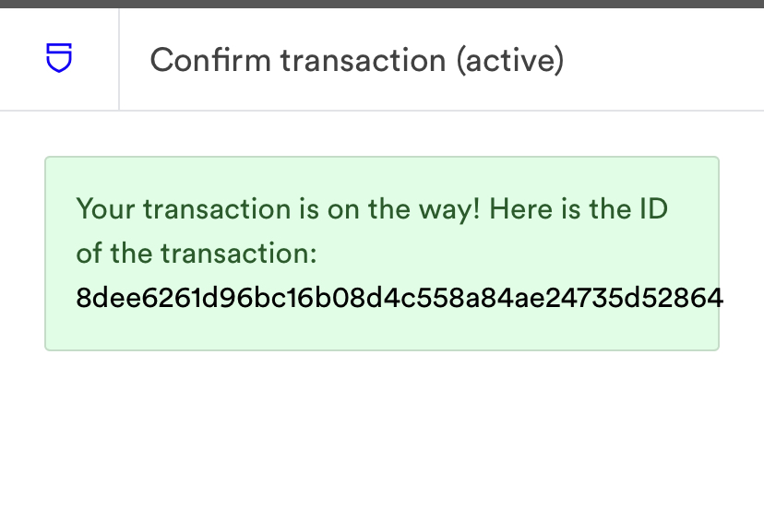Click the blue shield logo icon
The height and width of the screenshot is (532, 764).
point(59,59)
